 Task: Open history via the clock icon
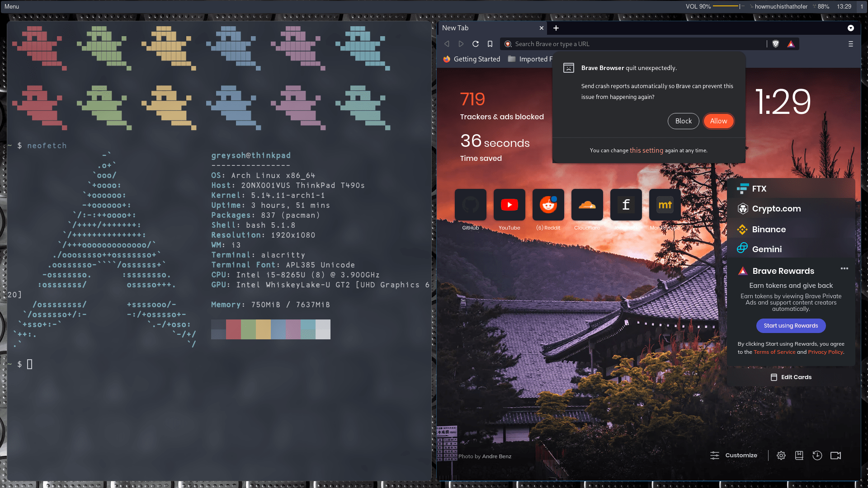(x=817, y=455)
